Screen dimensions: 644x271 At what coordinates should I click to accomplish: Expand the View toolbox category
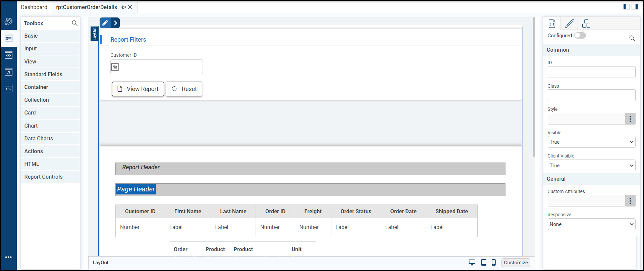click(x=50, y=61)
